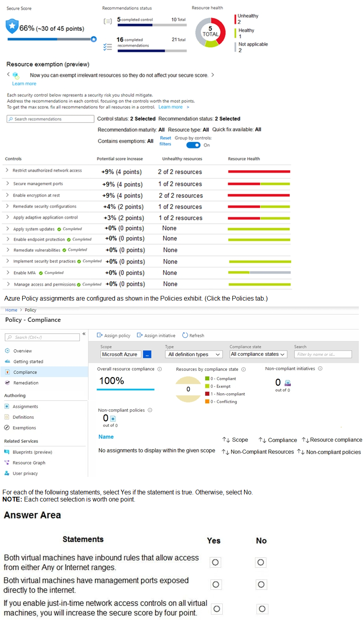Open the All definition types dropdown
This screenshot has height=626, width=364.
pos(194,355)
